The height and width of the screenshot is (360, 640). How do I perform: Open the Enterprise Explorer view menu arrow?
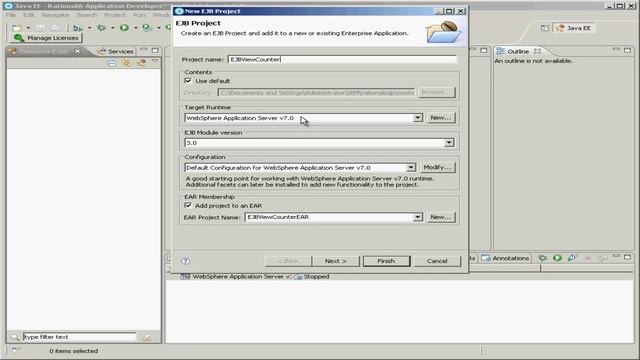coord(155,61)
